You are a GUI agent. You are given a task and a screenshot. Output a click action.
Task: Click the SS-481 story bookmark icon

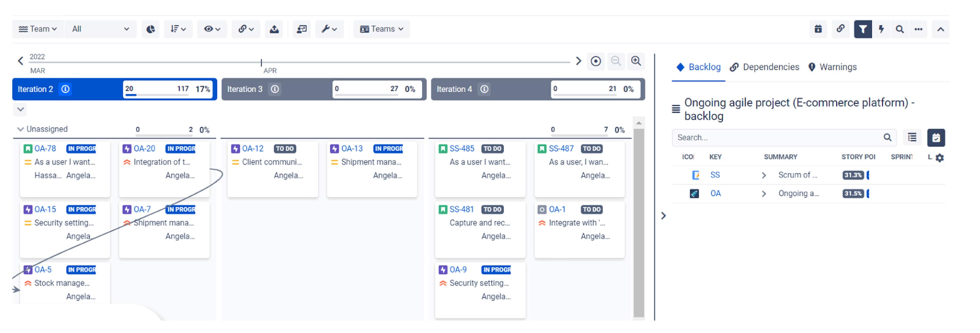443,209
